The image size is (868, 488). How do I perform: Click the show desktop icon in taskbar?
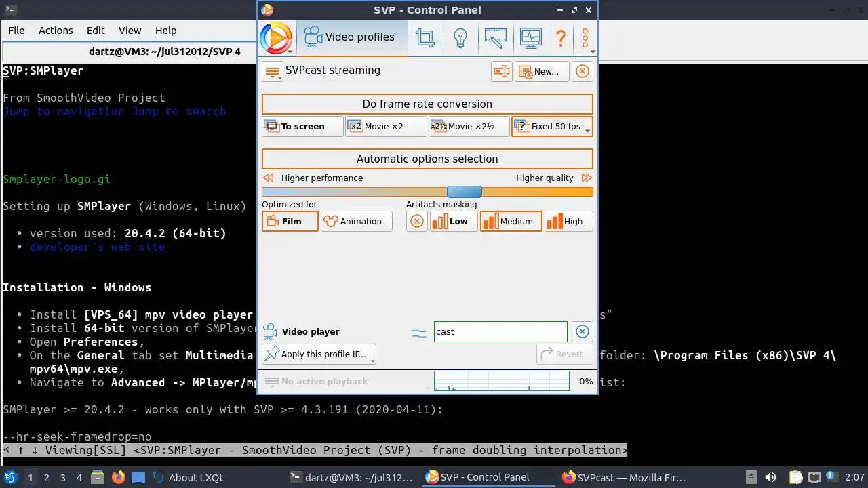tap(138, 477)
